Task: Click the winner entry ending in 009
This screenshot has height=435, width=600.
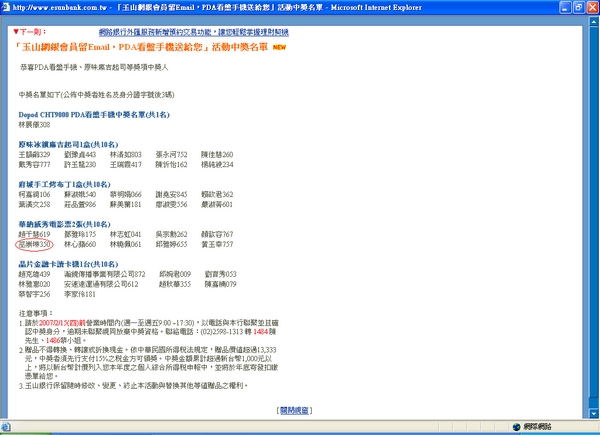Action: point(175,274)
